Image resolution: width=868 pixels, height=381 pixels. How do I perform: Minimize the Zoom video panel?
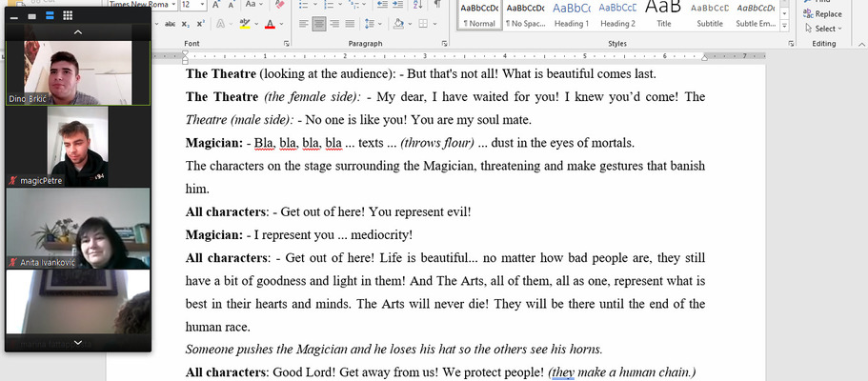[x=14, y=16]
